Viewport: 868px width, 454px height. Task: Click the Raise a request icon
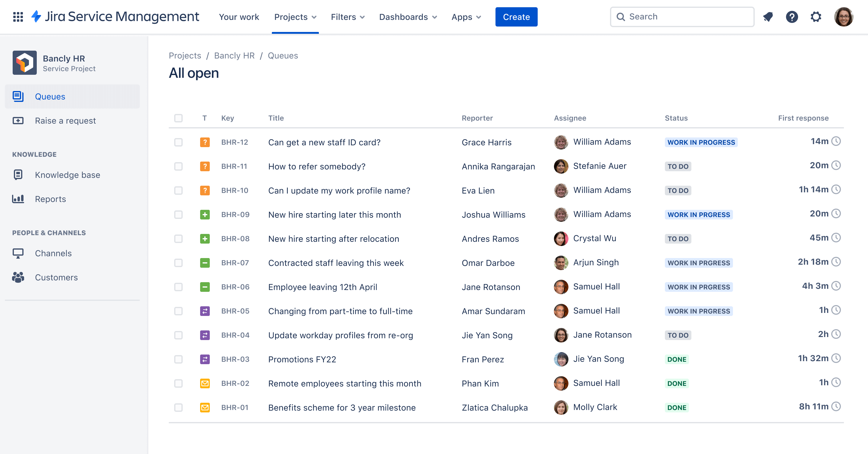click(x=18, y=121)
